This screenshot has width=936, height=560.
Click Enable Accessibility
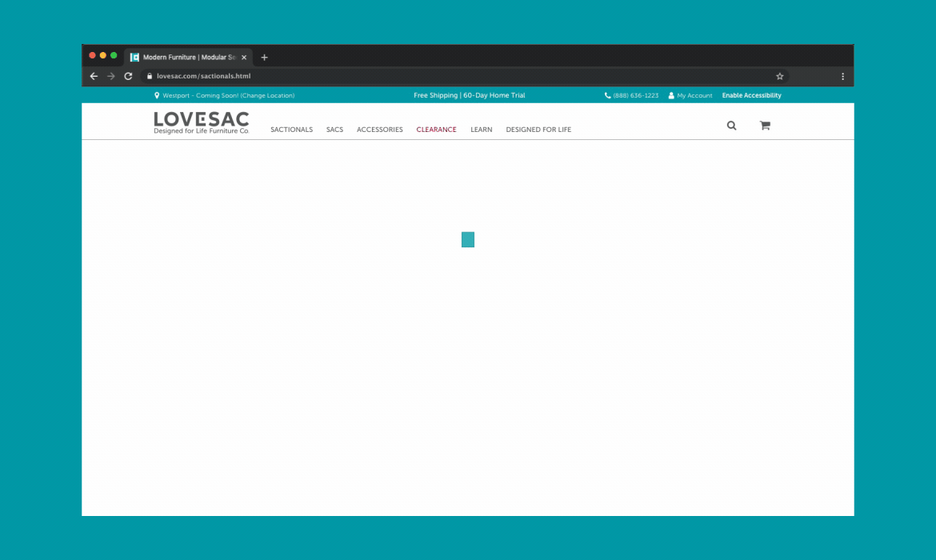coord(751,95)
